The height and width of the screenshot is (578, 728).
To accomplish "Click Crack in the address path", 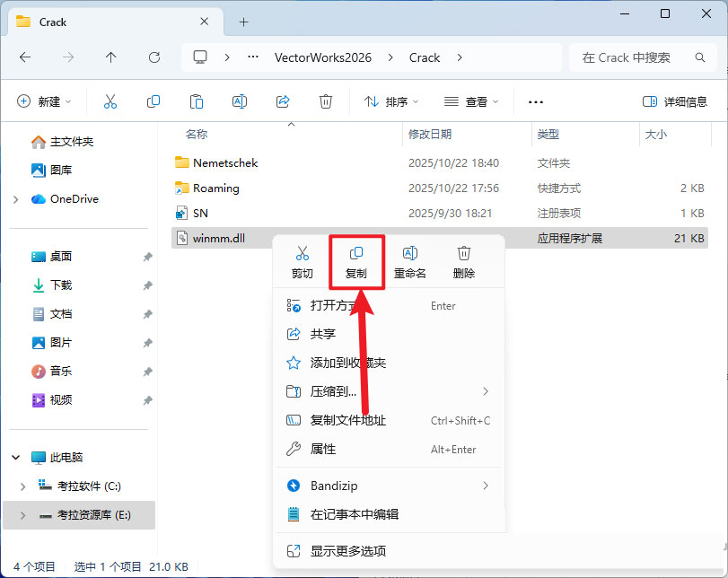I will point(425,57).
